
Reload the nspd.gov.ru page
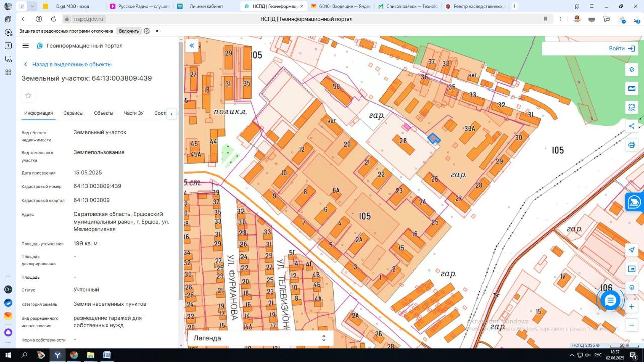[53, 19]
